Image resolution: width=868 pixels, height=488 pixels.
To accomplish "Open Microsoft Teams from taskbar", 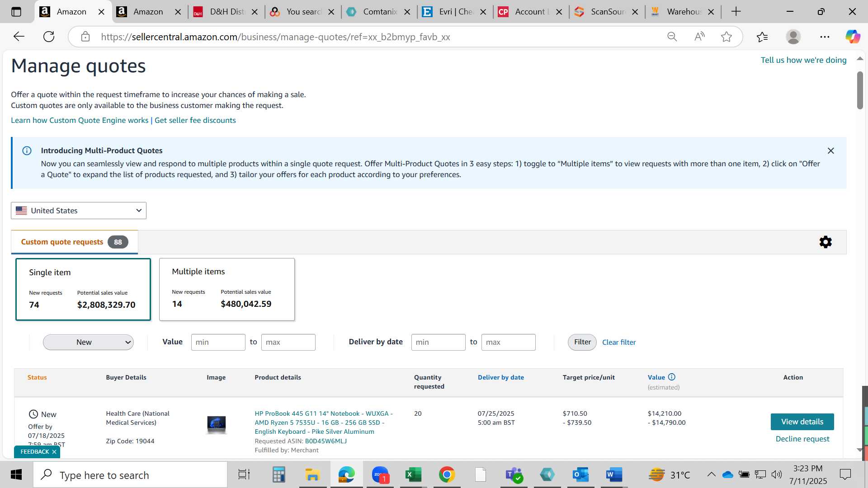I will [x=514, y=475].
